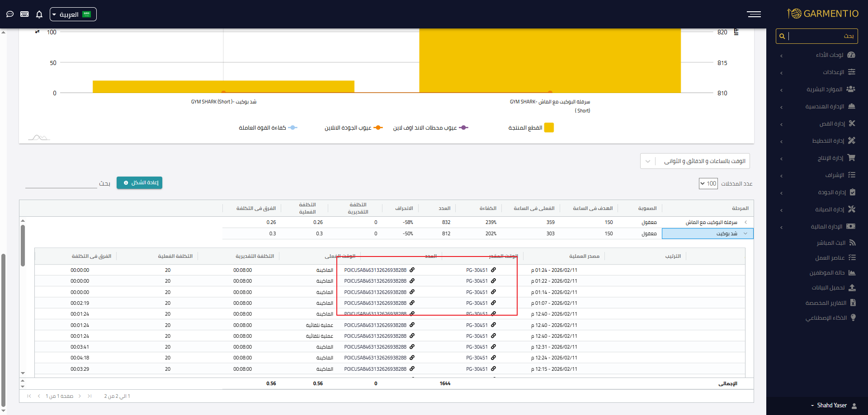868x415 pixels.
Task: Click the POICUSA link icon in the 01:22 row
Action: pos(412,281)
